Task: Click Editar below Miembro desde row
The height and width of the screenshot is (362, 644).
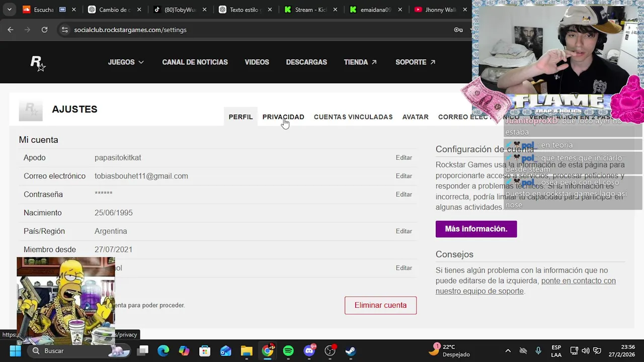Action: (x=404, y=268)
